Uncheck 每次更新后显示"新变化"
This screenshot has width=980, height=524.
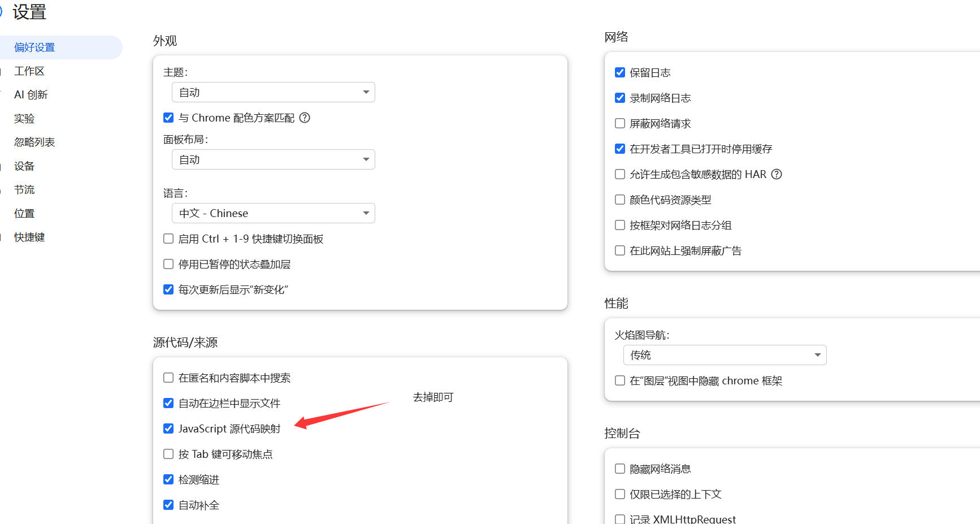(168, 289)
